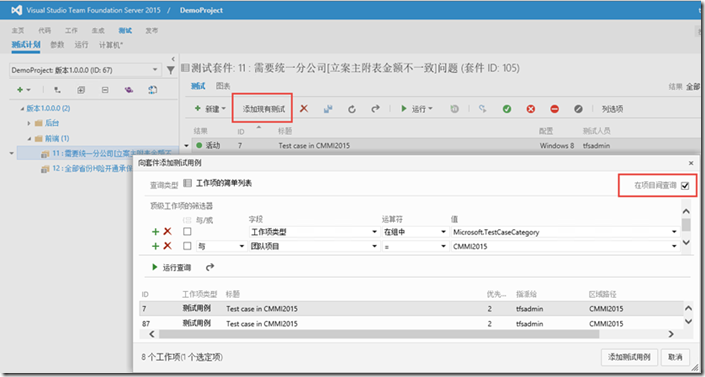Select suite 12 in the tree

(92, 169)
